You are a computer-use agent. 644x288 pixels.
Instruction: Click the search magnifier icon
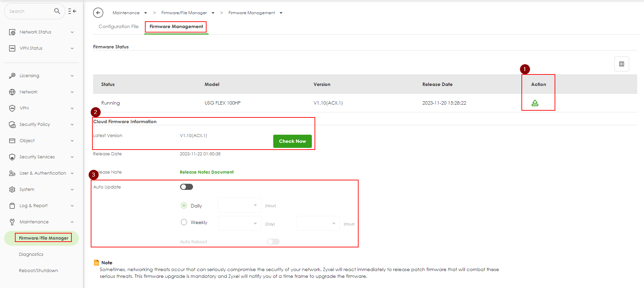pos(57,11)
